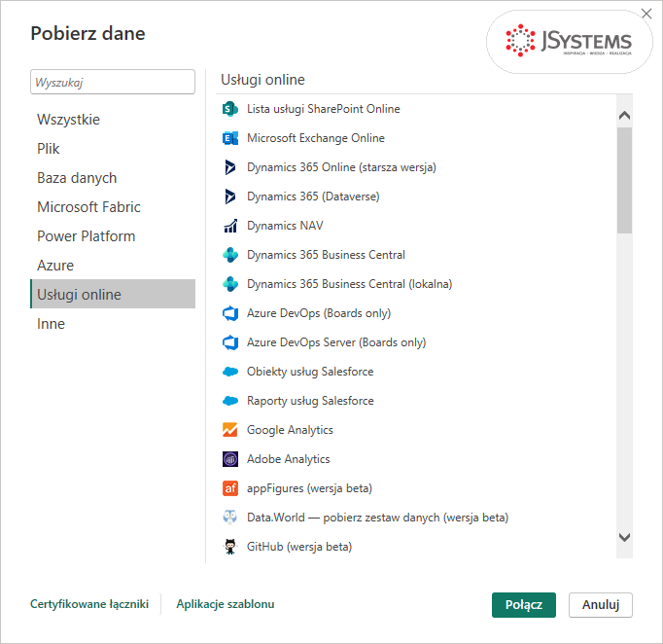Select Dynamics NAV text

285,226
